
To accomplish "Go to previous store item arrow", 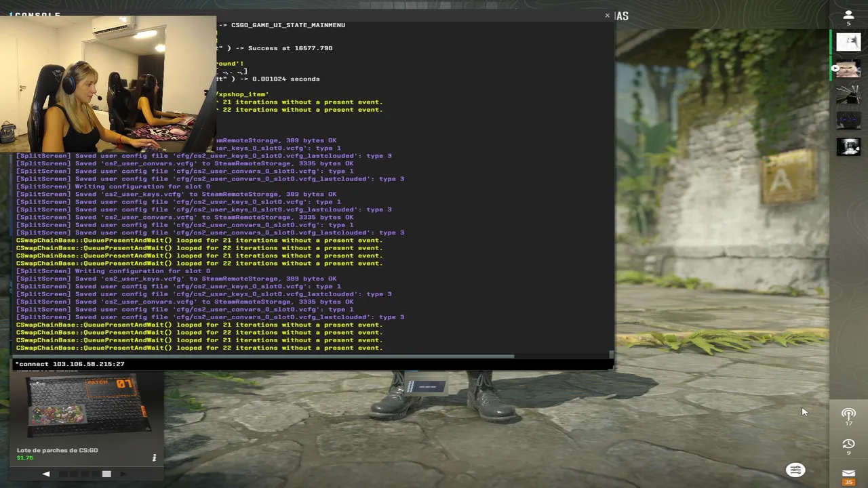I will [x=46, y=474].
